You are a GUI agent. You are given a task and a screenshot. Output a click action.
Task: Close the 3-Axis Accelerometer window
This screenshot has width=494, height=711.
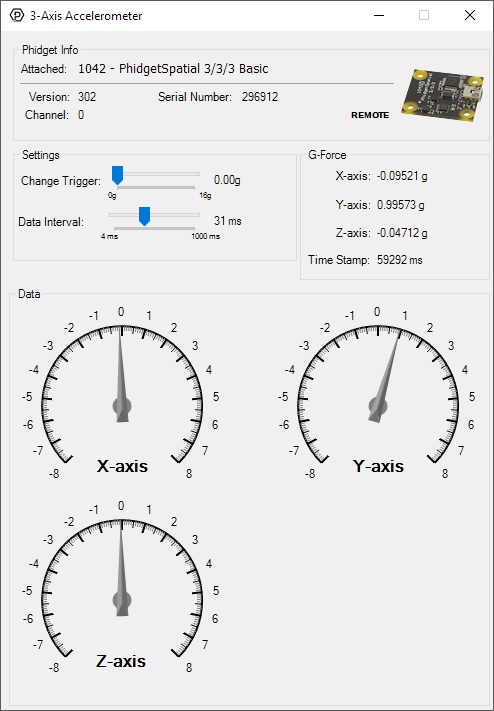[x=470, y=15]
